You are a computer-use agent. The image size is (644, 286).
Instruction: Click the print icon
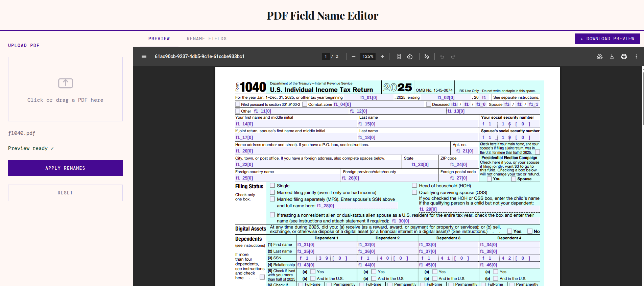click(624, 56)
